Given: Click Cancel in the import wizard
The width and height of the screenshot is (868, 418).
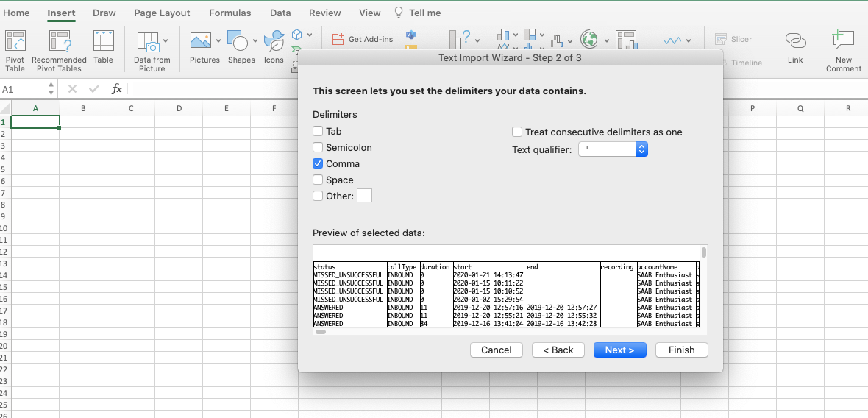Looking at the screenshot, I should (x=496, y=350).
